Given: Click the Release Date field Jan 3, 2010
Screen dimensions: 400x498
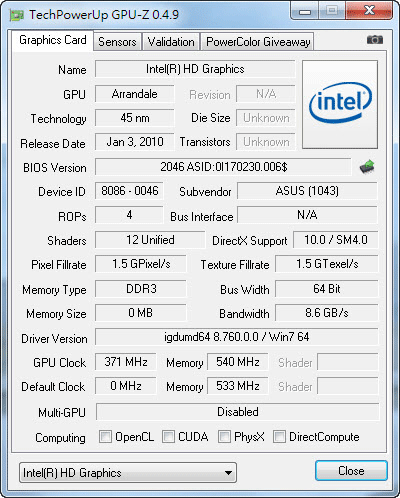Looking at the screenshot, I should coord(135,142).
